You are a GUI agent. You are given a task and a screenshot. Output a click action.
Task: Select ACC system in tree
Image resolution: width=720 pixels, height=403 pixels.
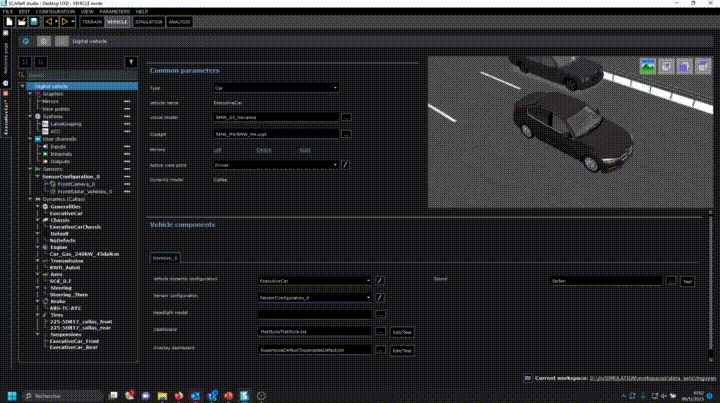pyautogui.click(x=55, y=131)
